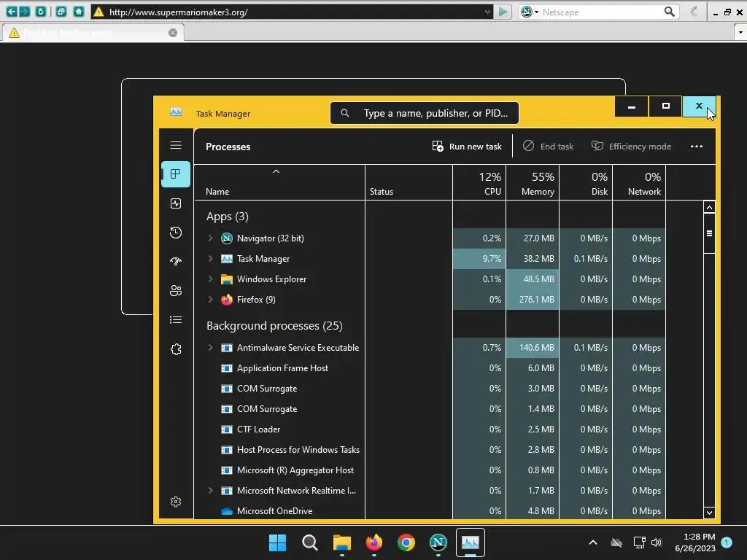The image size is (747, 560).
Task: Select first COM Surrogate 3.0 MB row
Action: (430, 389)
